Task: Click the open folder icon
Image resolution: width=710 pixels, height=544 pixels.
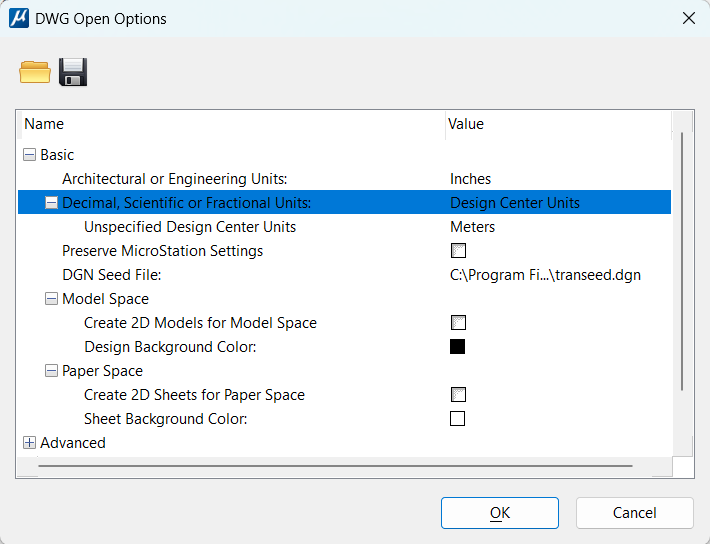Action: [35, 72]
